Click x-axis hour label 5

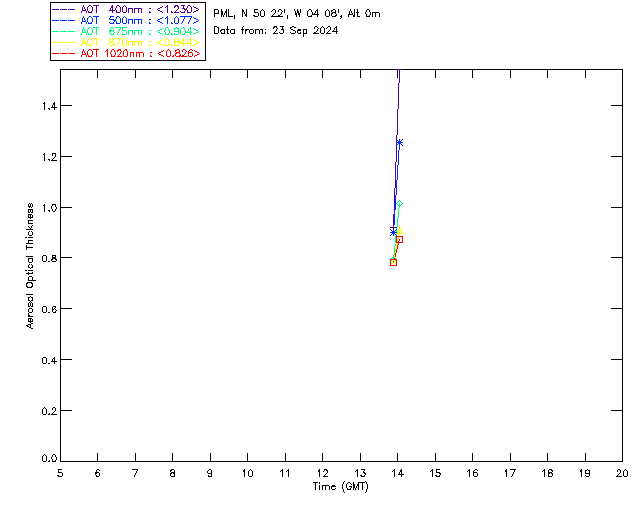coord(60,473)
